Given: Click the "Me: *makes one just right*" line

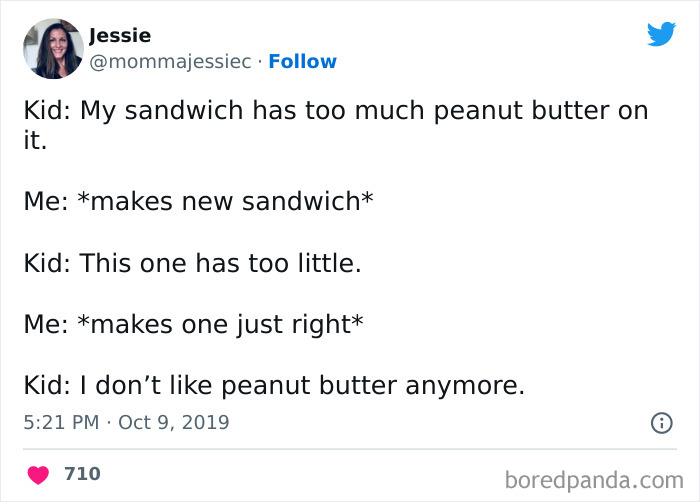Looking at the screenshot, I should [193, 324].
